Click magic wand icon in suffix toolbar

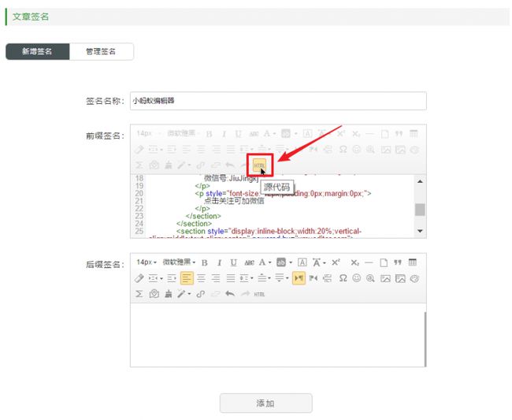(181, 294)
